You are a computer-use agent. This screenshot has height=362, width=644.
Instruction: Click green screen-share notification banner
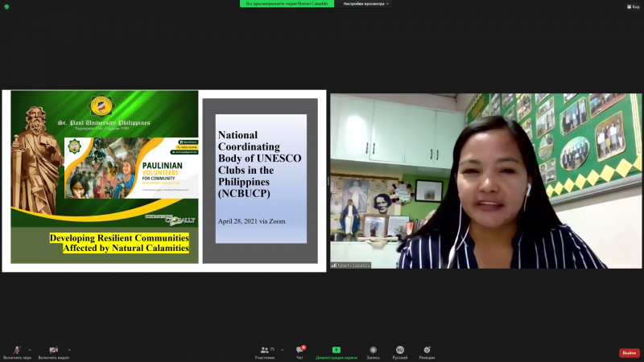[287, 4]
